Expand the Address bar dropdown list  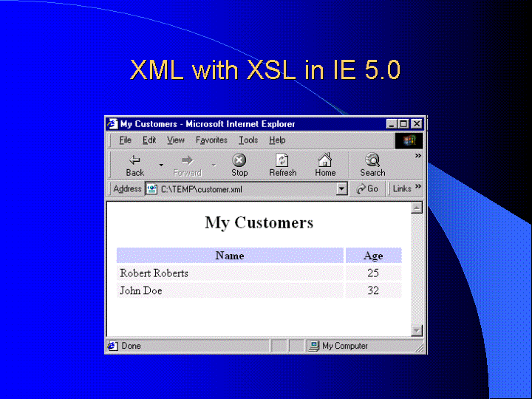coord(341,189)
